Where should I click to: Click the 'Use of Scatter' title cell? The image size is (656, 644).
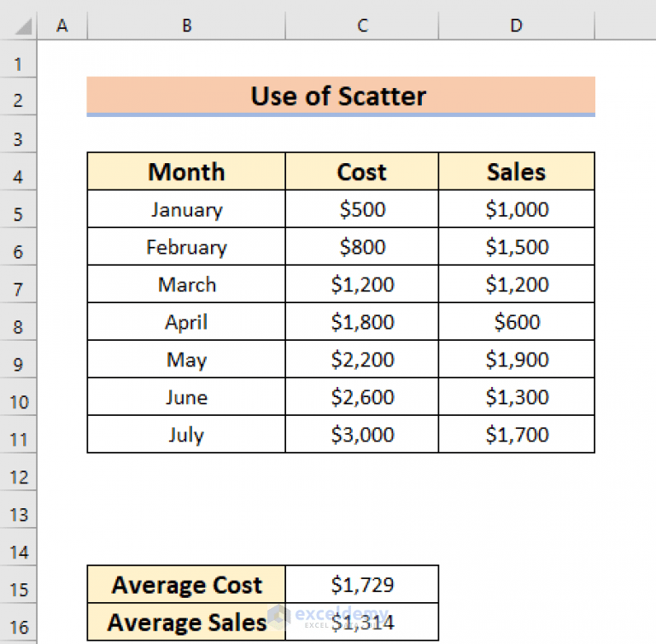[340, 97]
